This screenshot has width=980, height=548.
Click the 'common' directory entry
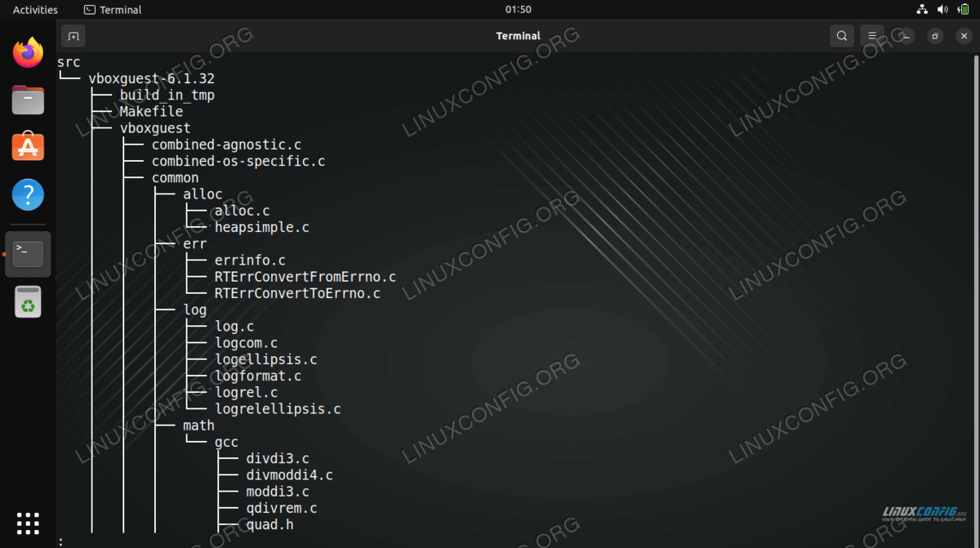(x=175, y=178)
